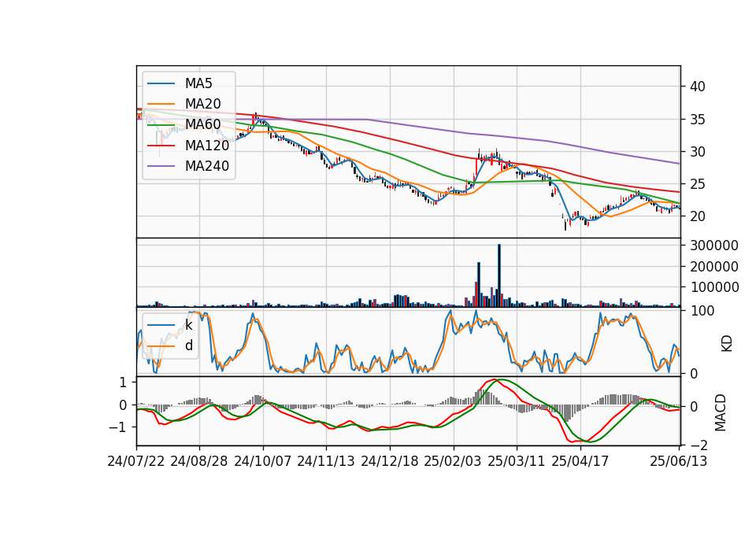Click the 24/10/07 date label
The width and height of the screenshot is (756, 543).
263,461
